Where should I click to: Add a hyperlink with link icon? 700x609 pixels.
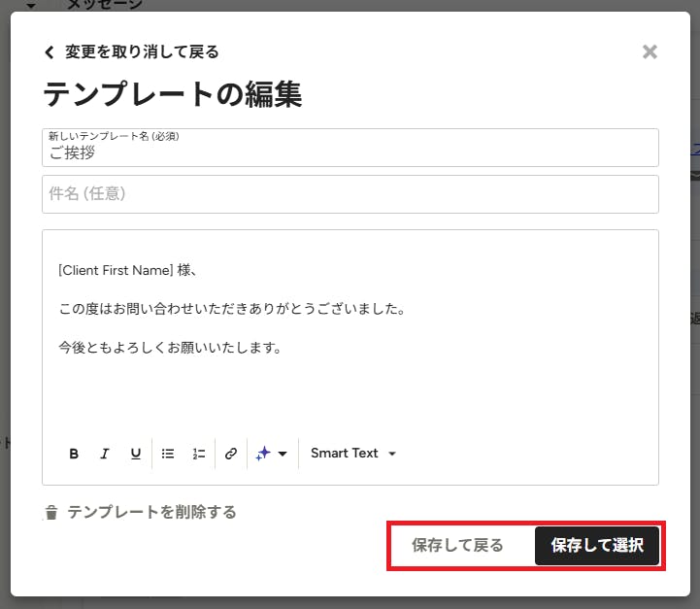click(231, 454)
